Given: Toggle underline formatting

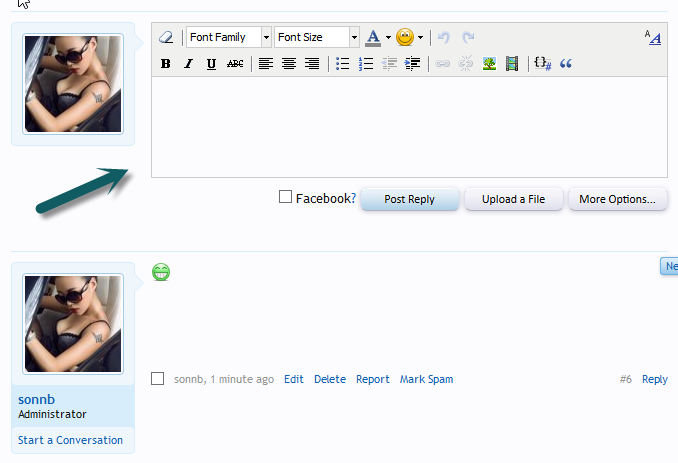Looking at the screenshot, I should point(211,64).
